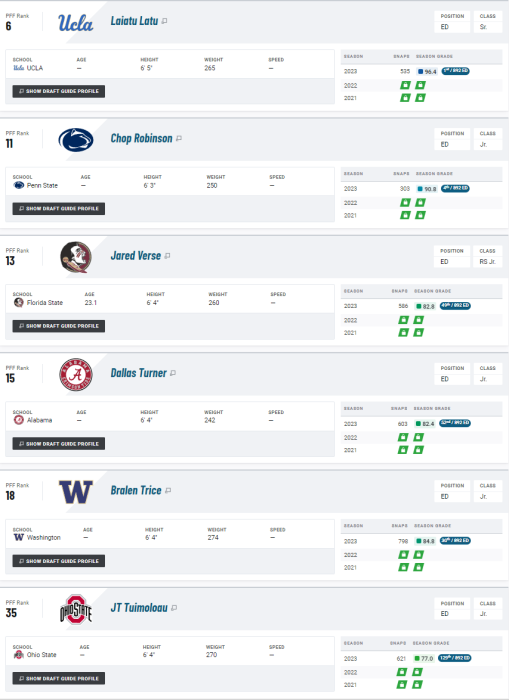Show draft guide profile for Dallas Turner
This screenshot has height=700, width=509.
[x=58, y=443]
